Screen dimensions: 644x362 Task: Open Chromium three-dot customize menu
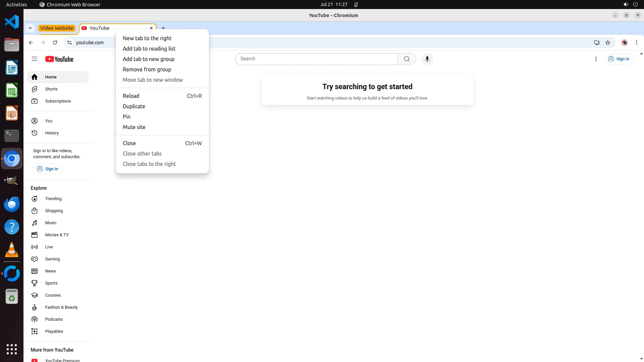click(x=636, y=43)
